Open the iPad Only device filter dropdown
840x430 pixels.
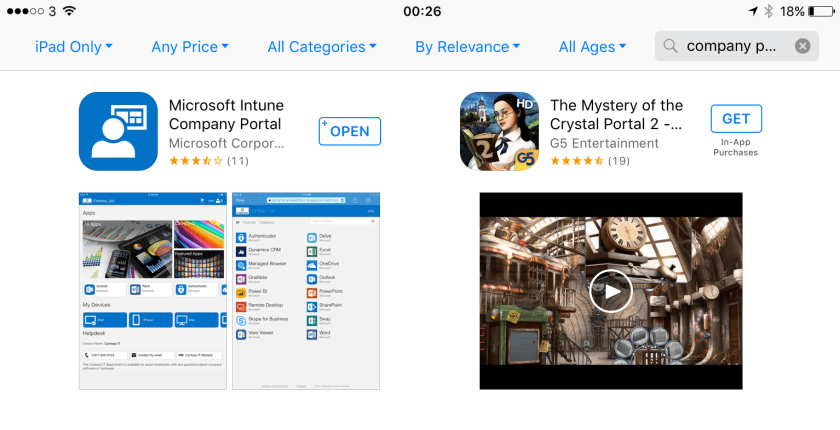[74, 46]
